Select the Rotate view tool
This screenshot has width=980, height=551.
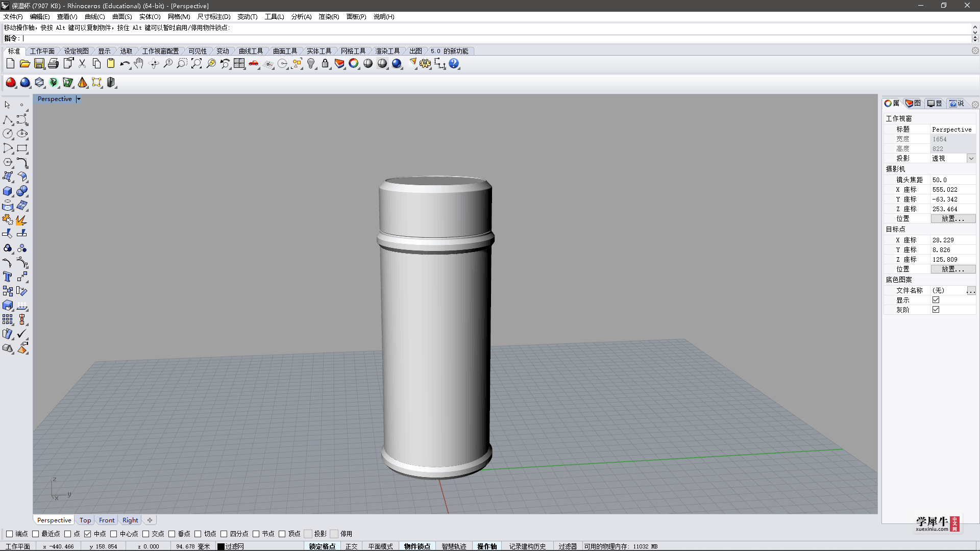[x=154, y=64]
